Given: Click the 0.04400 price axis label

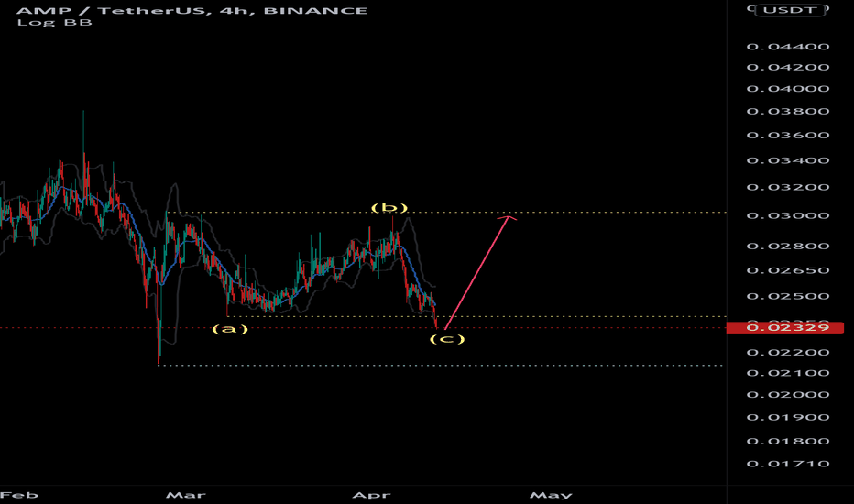Looking at the screenshot, I should click(x=788, y=47).
